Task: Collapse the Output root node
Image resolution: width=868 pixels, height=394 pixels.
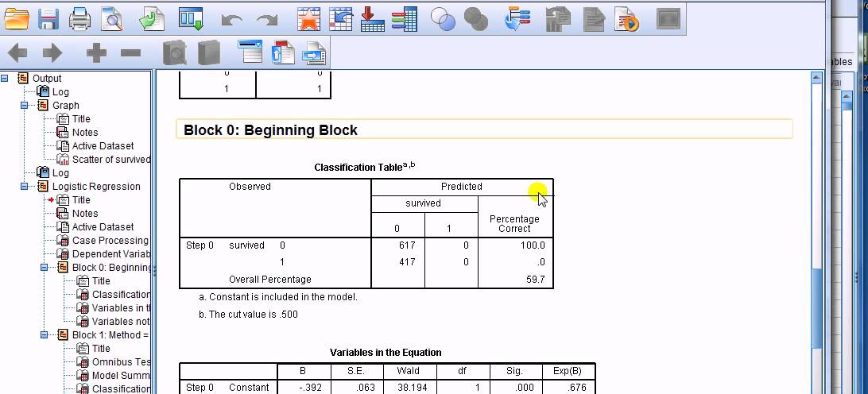Action: click(x=5, y=79)
